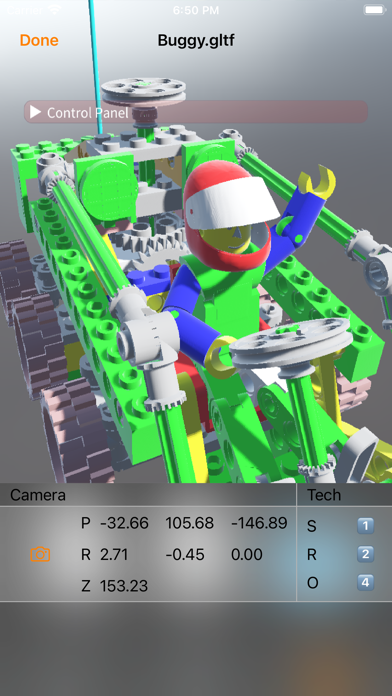The height and width of the screenshot is (696, 392).
Task: Click the S label in Tech panel
Action: (x=312, y=526)
